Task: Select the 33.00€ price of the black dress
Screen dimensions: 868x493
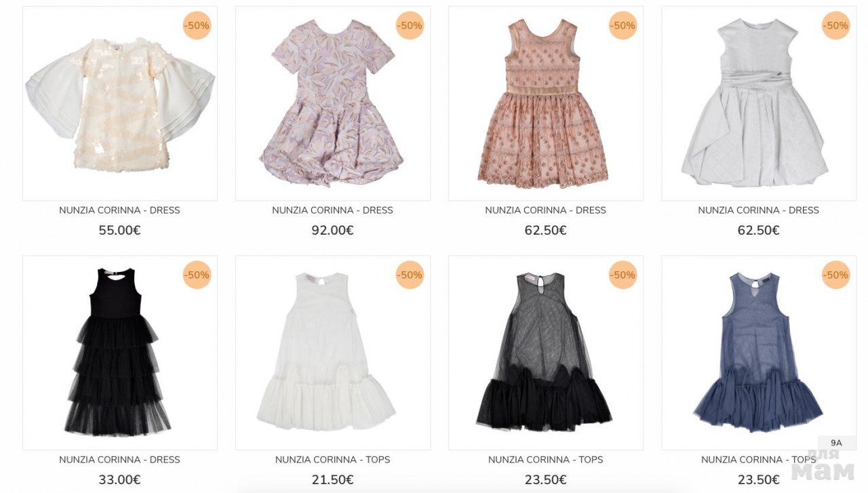Action: [x=120, y=480]
